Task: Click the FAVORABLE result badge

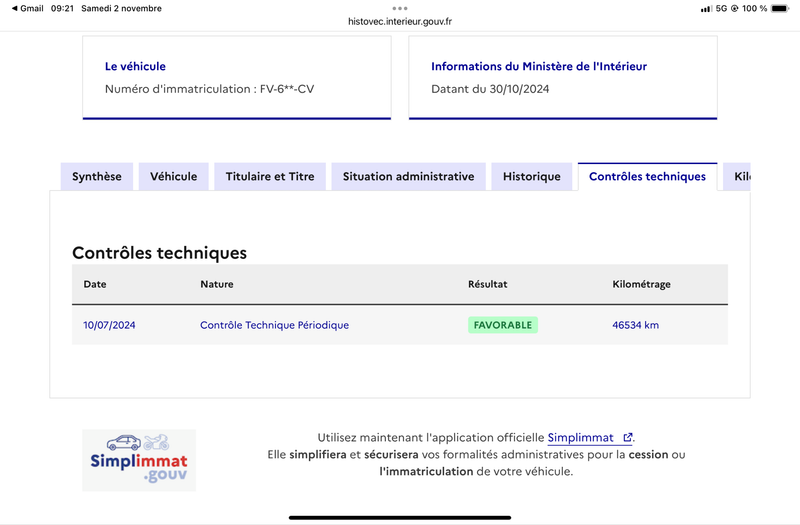Action: coord(503,325)
